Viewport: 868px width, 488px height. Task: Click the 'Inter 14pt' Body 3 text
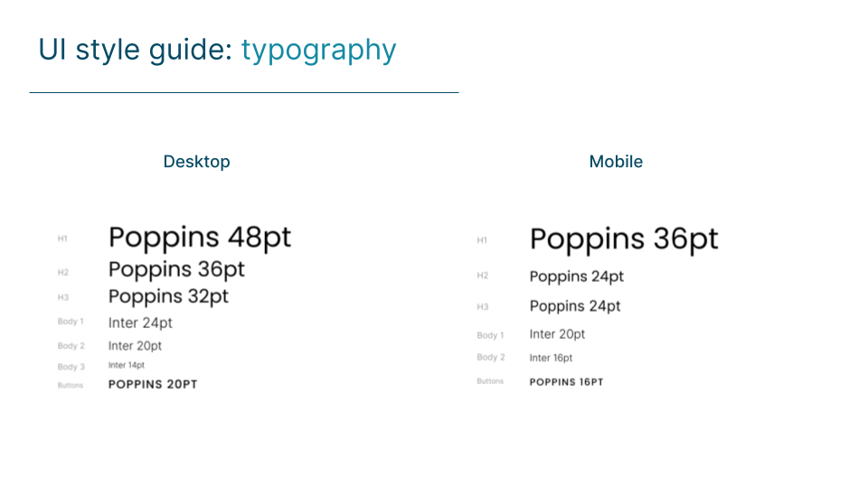pos(127,365)
